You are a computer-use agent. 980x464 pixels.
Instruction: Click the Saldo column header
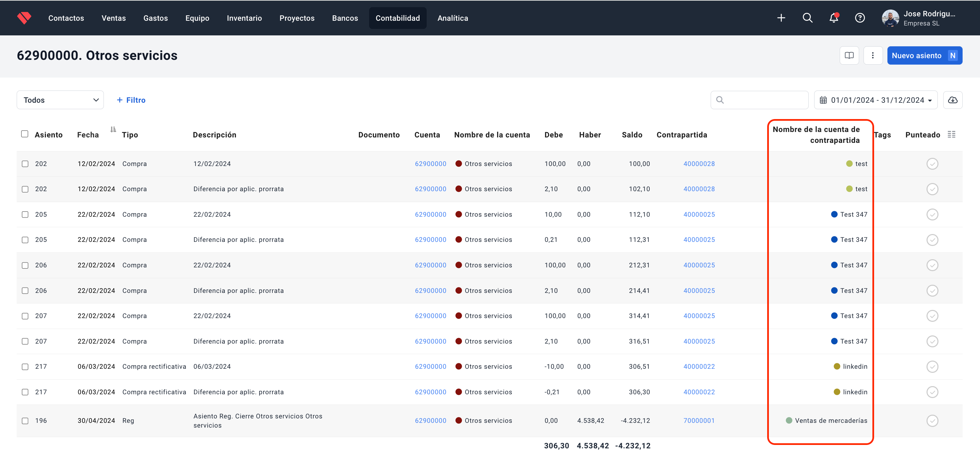pyautogui.click(x=632, y=135)
